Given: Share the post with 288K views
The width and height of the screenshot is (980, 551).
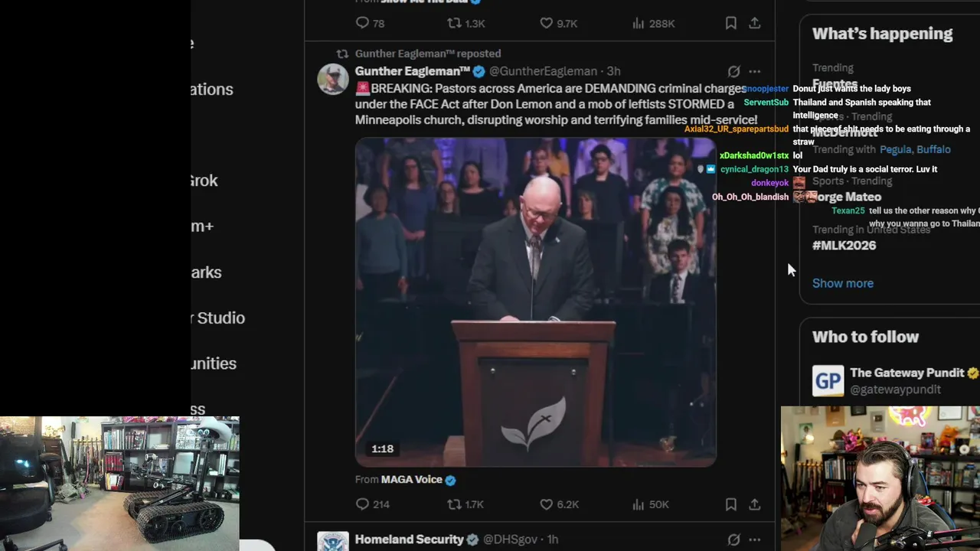Looking at the screenshot, I should coord(755,23).
